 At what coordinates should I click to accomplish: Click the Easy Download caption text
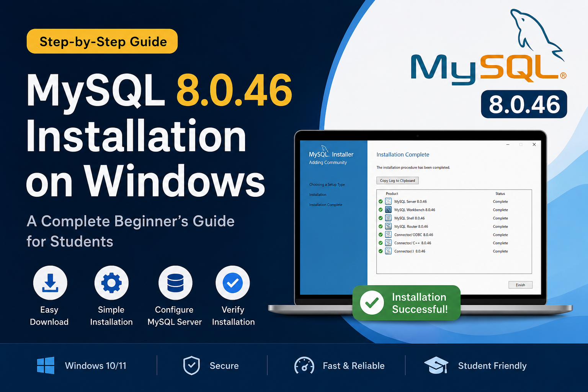point(49,316)
